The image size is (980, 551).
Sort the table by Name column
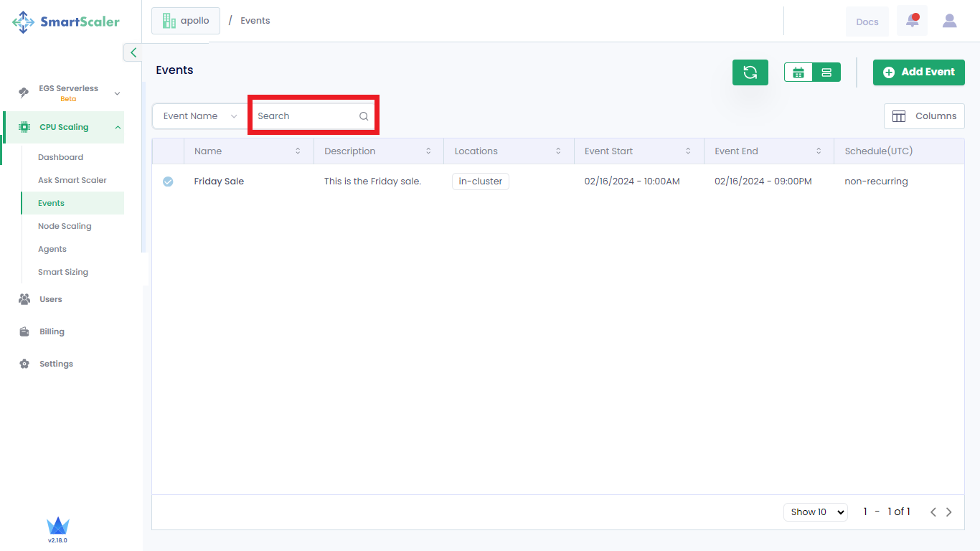click(298, 151)
